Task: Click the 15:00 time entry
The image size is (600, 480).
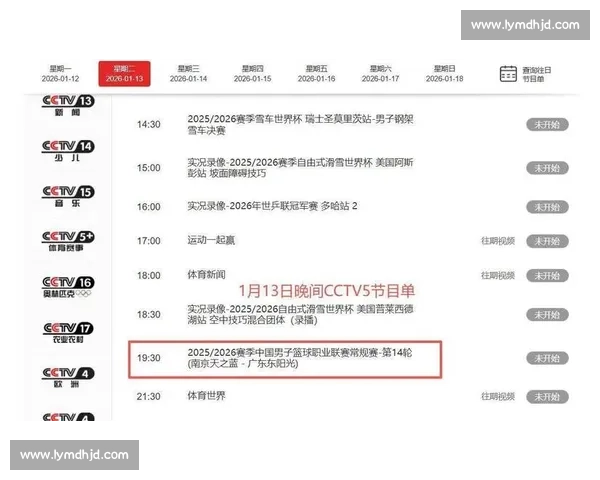Action: pyautogui.click(x=149, y=168)
